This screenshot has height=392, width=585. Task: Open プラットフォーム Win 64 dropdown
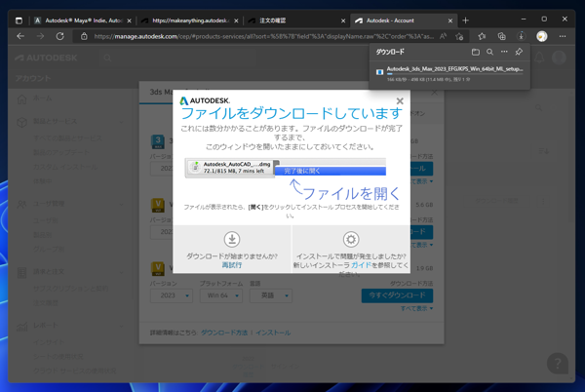221,295
